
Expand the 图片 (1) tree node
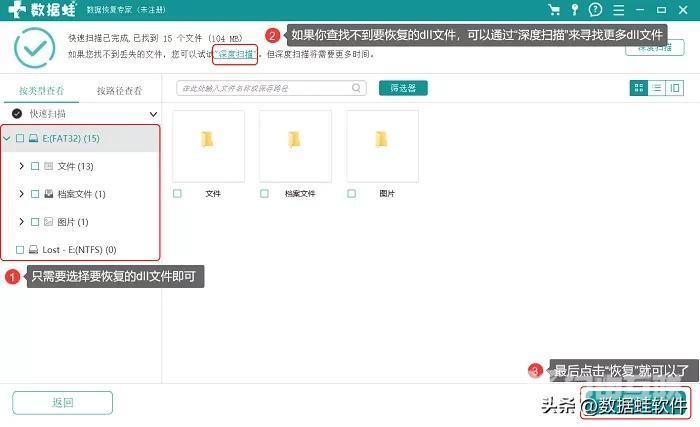21,222
